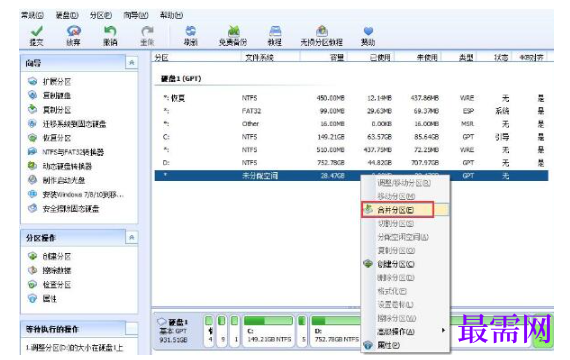The height and width of the screenshot is (360, 570).
Task: Select 切割分区(S) in the context menu
Action: pyautogui.click(x=405, y=223)
